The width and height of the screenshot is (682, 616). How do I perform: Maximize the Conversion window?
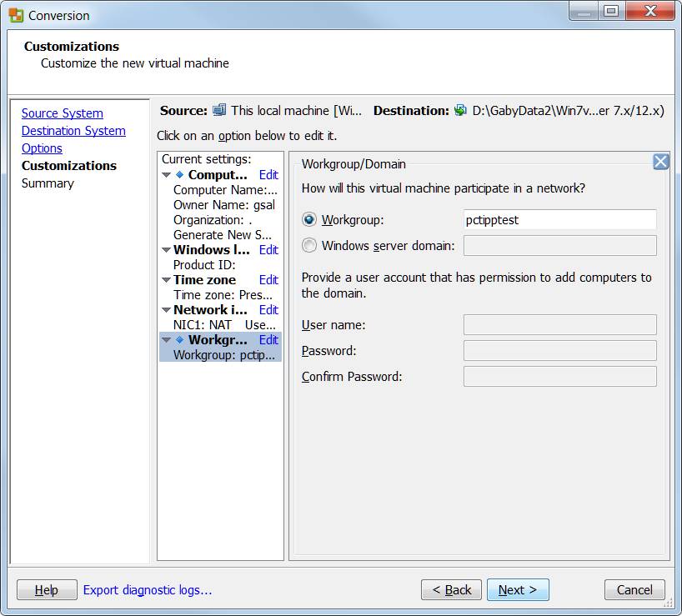tap(611, 11)
